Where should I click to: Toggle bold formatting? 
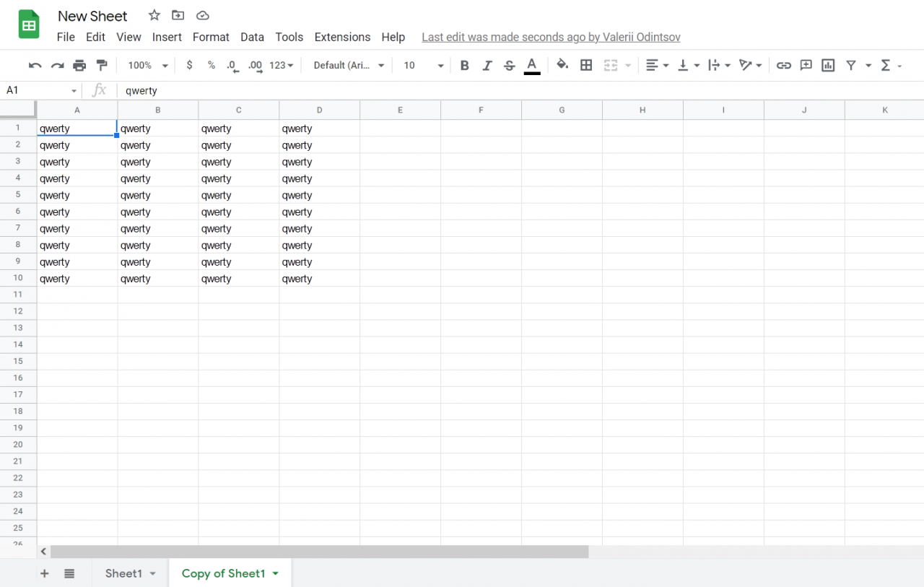[x=464, y=65]
